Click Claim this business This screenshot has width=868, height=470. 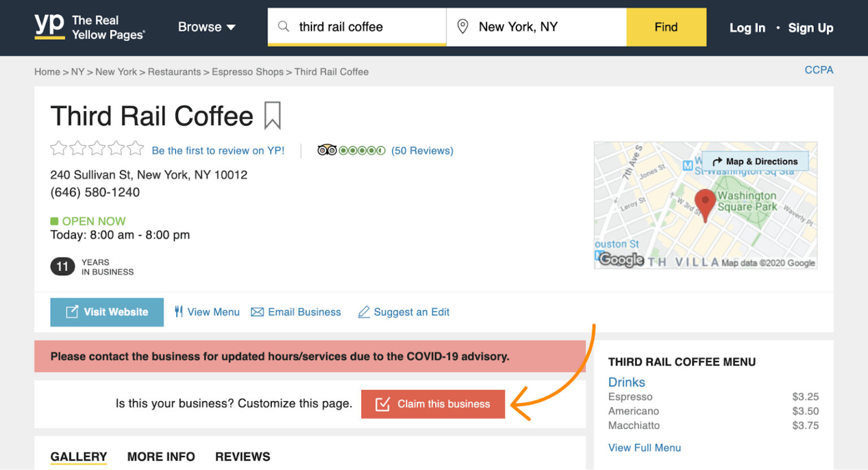pyautogui.click(x=433, y=404)
